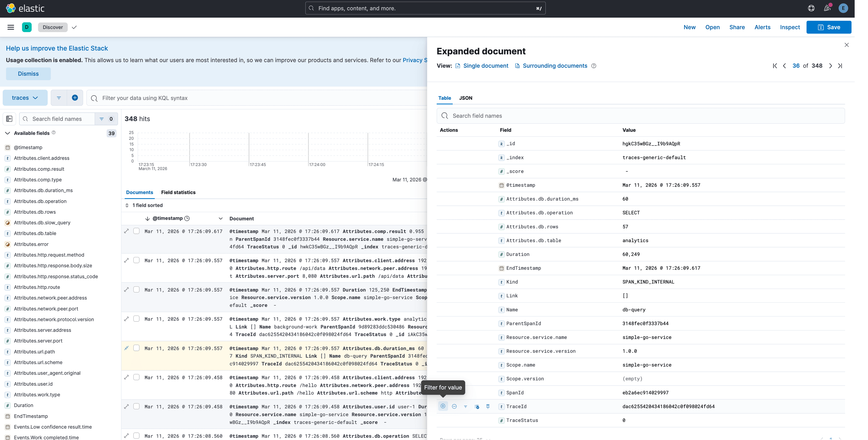
Task: Jump to last document in flyout
Action: point(840,66)
